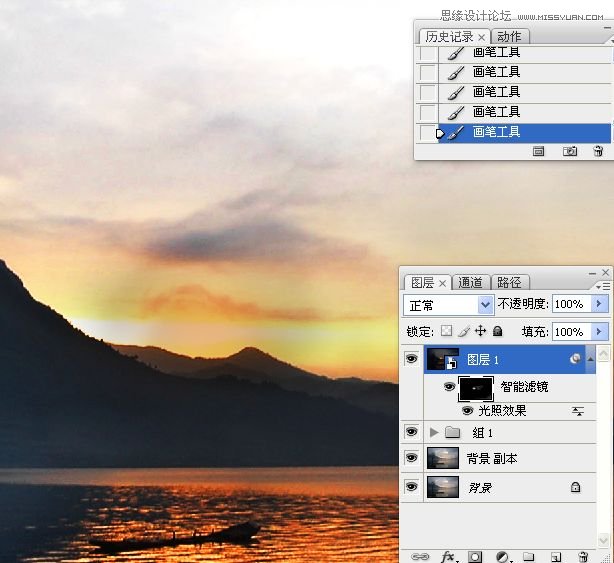This screenshot has width=614, height=563.
Task: Set history brush source for highlighted 画笔工具
Action: (x=427, y=132)
